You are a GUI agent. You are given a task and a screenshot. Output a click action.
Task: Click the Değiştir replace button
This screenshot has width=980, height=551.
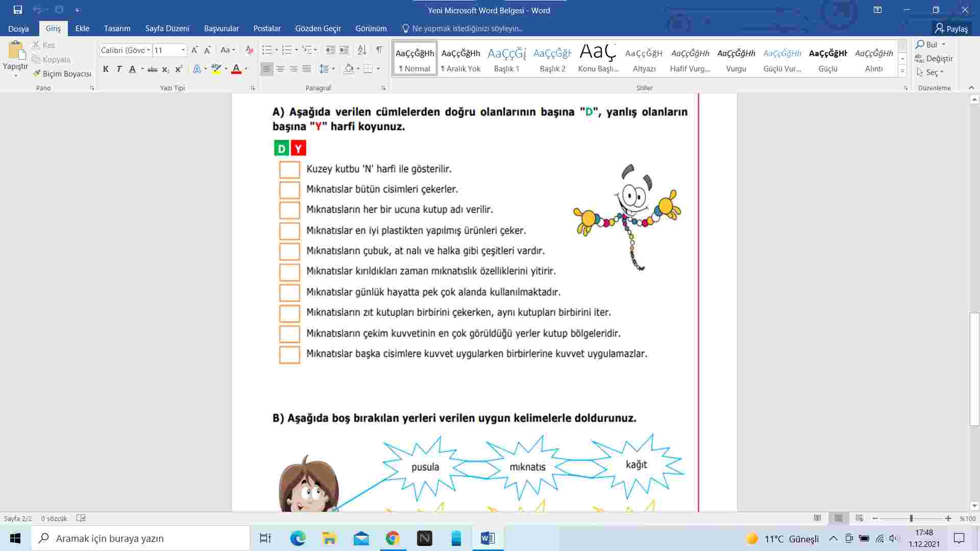[x=934, y=59]
